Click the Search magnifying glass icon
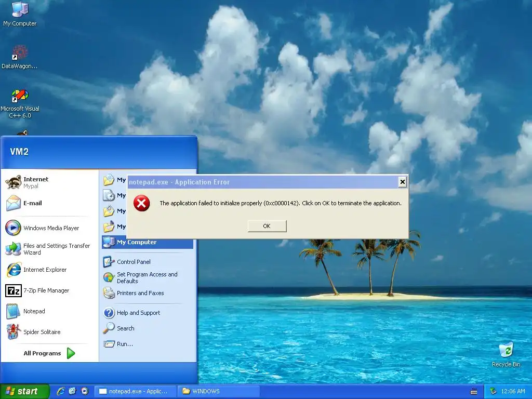The image size is (532, 399). pyautogui.click(x=109, y=328)
